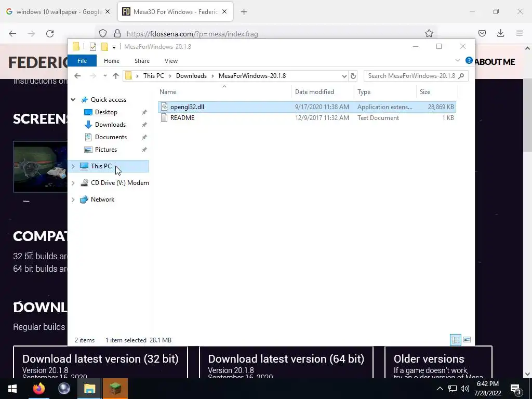This screenshot has width=532, height=399.
Task: Open the Firefox hamburger menu
Action: coord(520,33)
